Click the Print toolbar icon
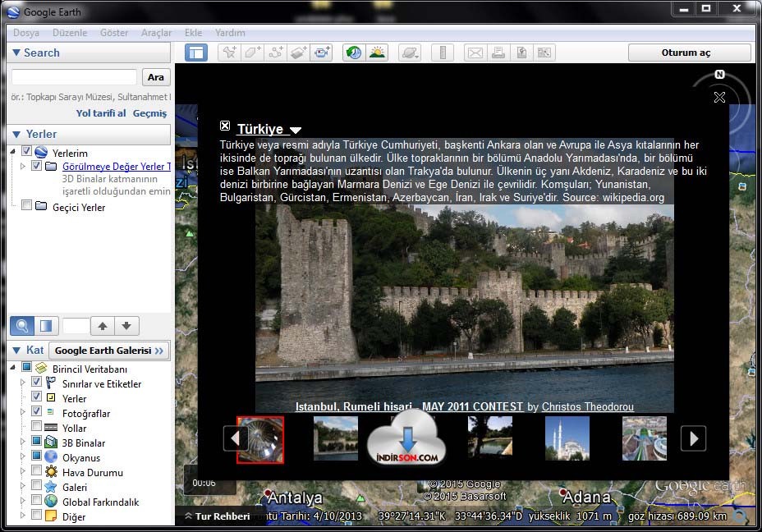Viewport: 762px width, 532px height. pos(498,53)
